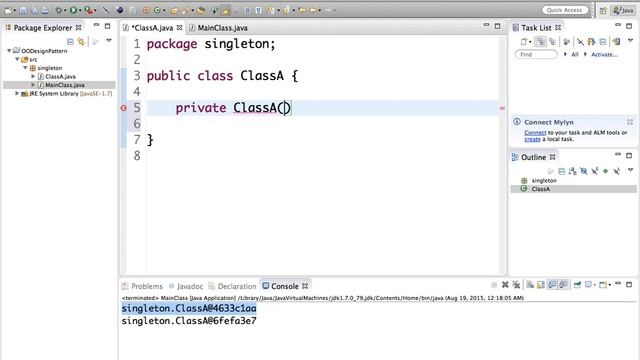Click the red error mark in the overview ruler
The width and height of the screenshot is (640, 360).
502,108
